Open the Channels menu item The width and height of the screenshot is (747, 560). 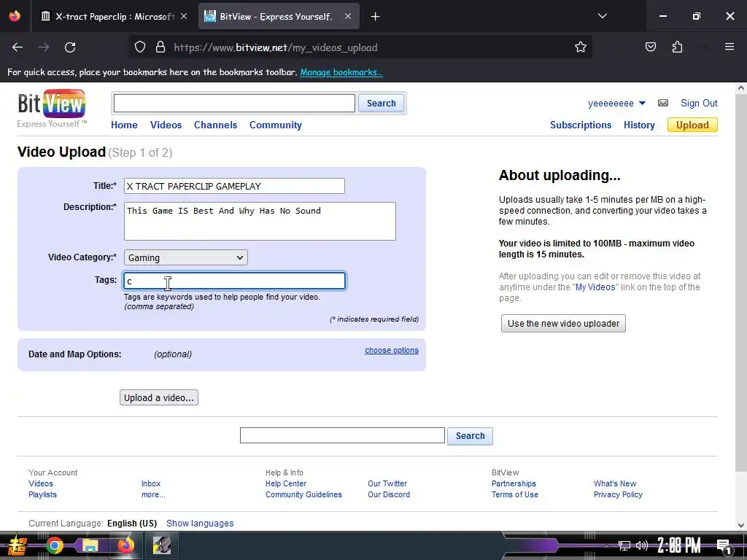coord(215,125)
